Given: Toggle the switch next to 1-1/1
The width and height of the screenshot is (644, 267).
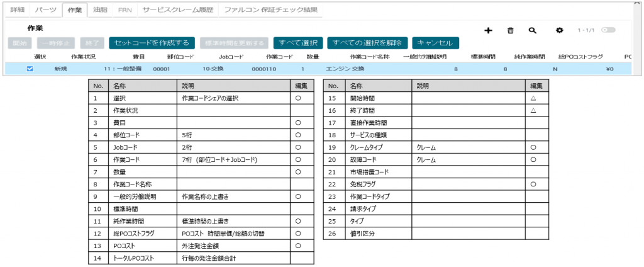Looking at the screenshot, I should click(608, 30).
